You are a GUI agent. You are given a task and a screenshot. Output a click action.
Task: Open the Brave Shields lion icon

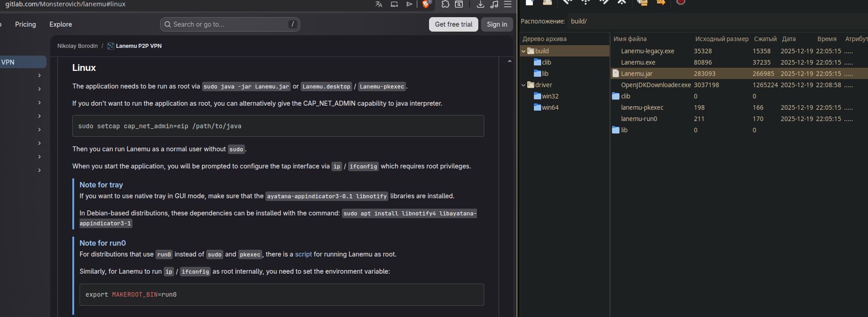click(425, 4)
